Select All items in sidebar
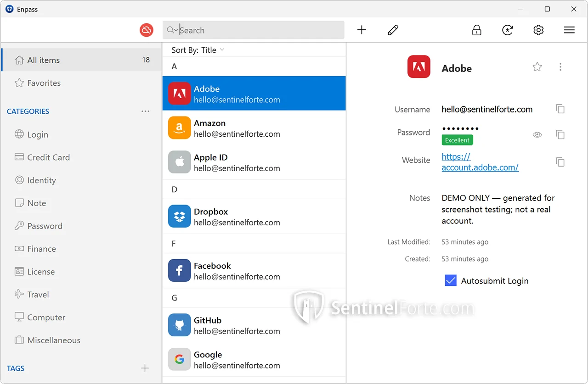The image size is (588, 384). point(81,60)
